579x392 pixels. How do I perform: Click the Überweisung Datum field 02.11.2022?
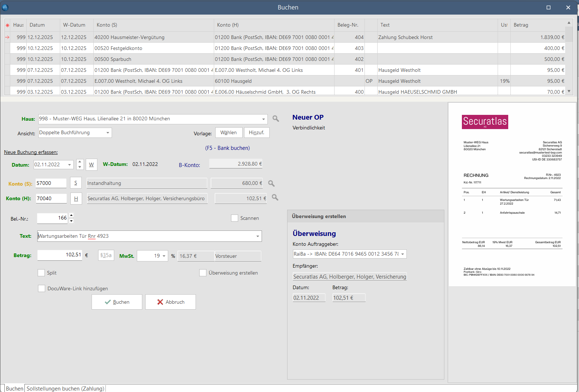click(x=309, y=298)
